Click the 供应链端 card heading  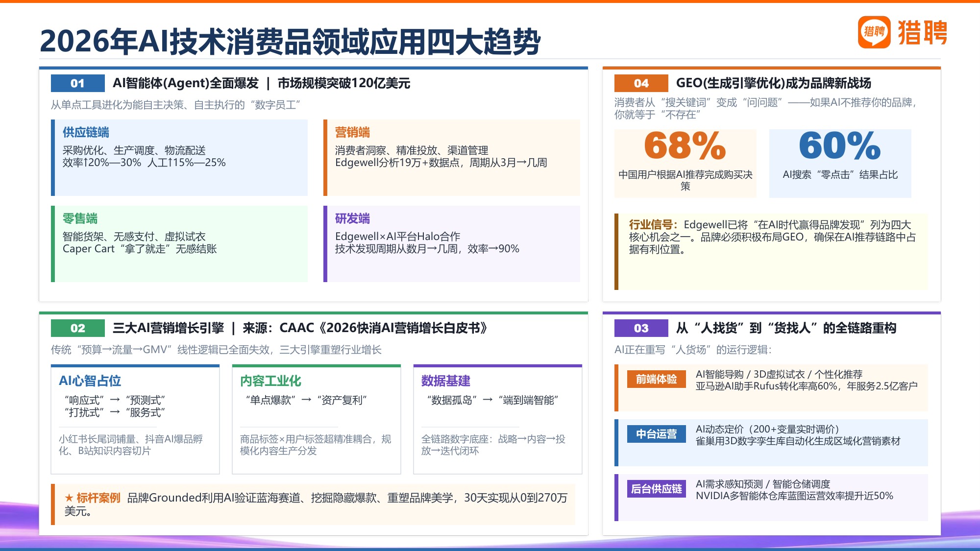tap(86, 132)
